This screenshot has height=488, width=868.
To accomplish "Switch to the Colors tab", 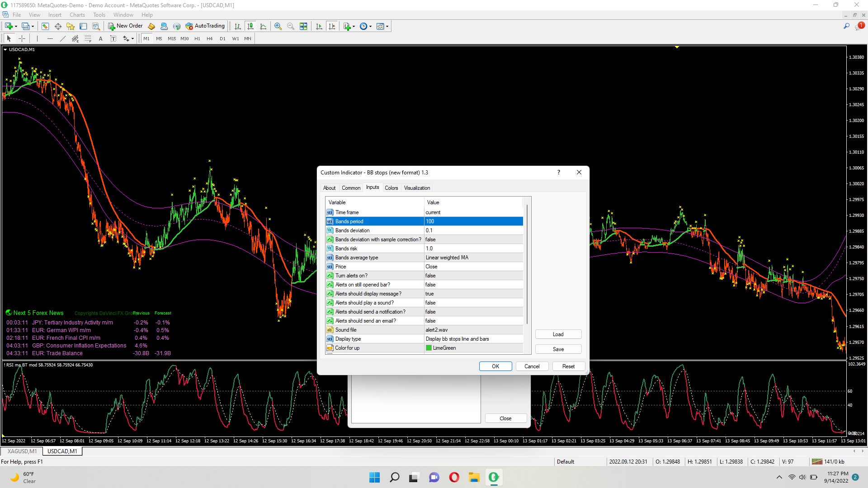I will 391,188.
